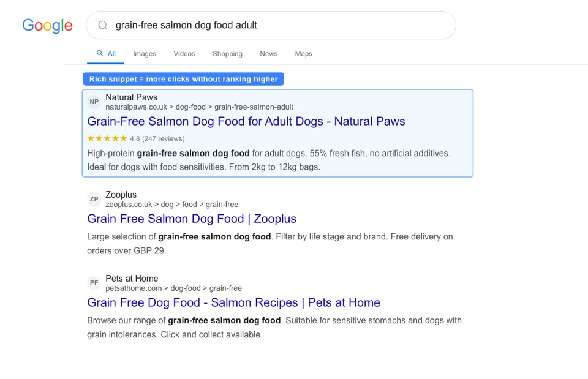Open the Natural Paws adult dog food result

pyautogui.click(x=246, y=121)
